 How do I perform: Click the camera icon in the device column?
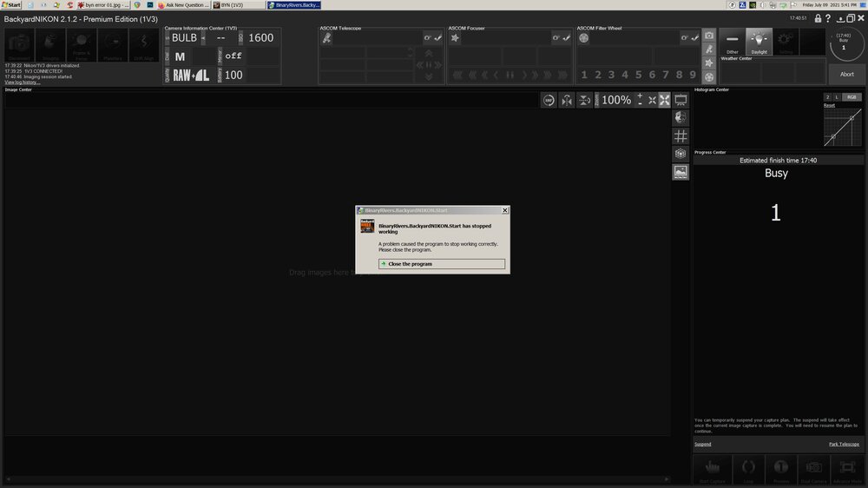pyautogui.click(x=709, y=36)
